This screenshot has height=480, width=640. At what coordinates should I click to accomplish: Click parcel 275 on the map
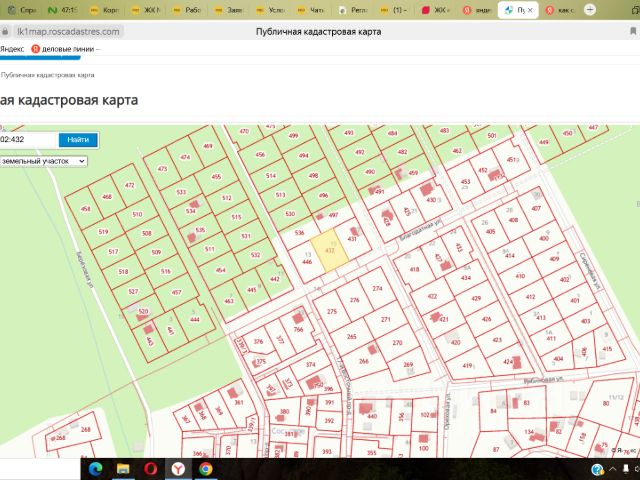(332, 311)
